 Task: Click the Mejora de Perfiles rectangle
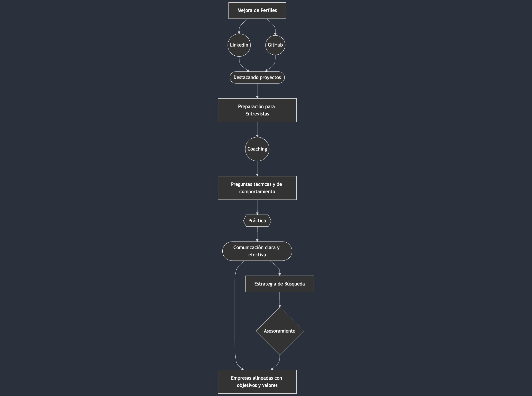point(257,10)
